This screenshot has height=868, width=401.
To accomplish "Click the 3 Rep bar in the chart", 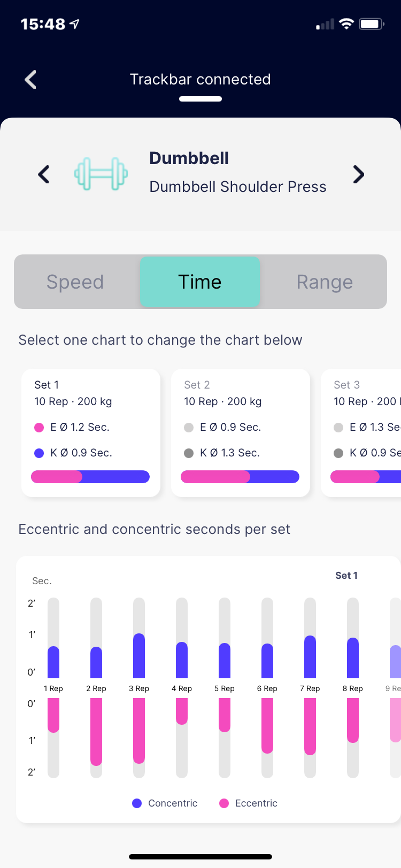I will pyautogui.click(x=139, y=688).
